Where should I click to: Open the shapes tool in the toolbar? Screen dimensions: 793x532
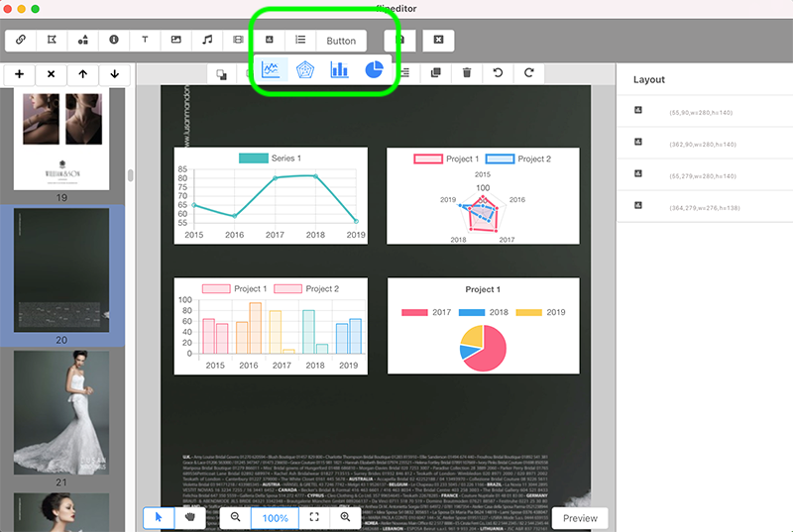pos(83,40)
